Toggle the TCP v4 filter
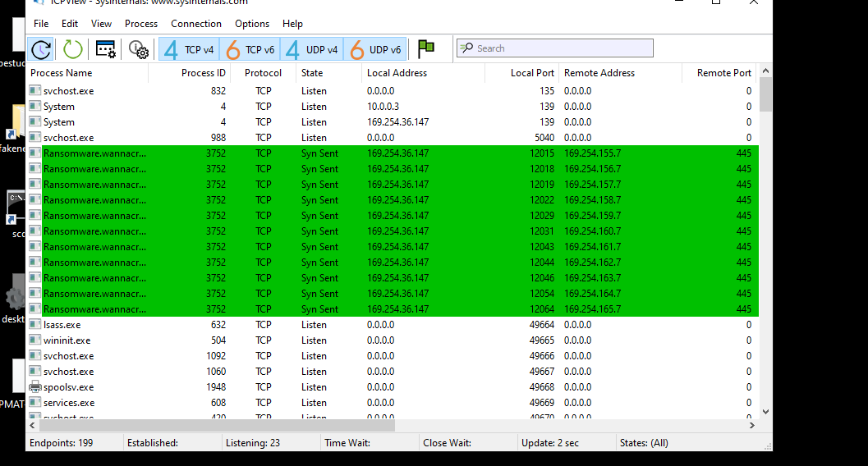Viewport: 868px width, 466px height. 190,49
